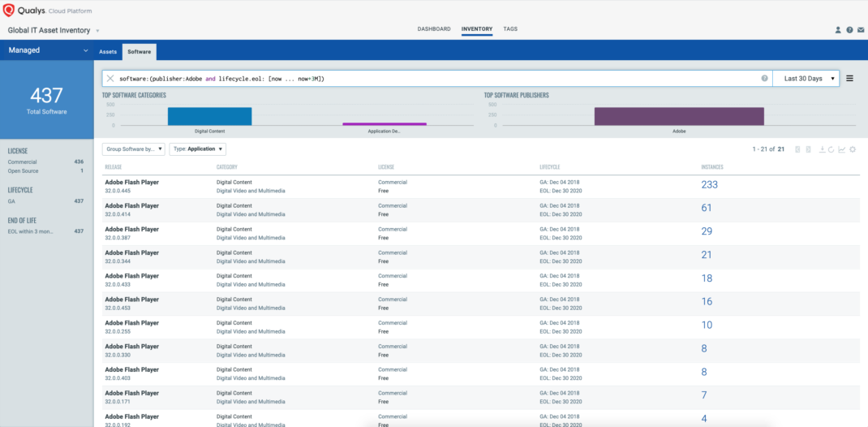
Task: Refresh the software list
Action: pos(831,149)
